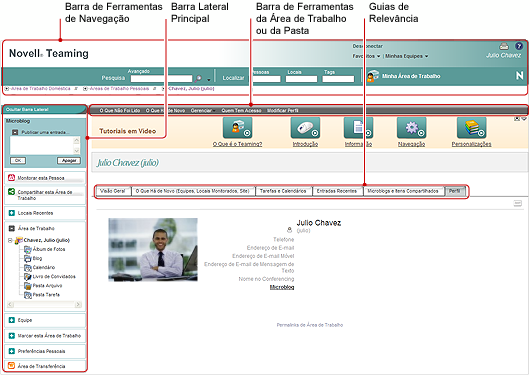Click the Julio Chavez profile photo
Viewport: 530px width, 375px height.
pyautogui.click(x=153, y=250)
